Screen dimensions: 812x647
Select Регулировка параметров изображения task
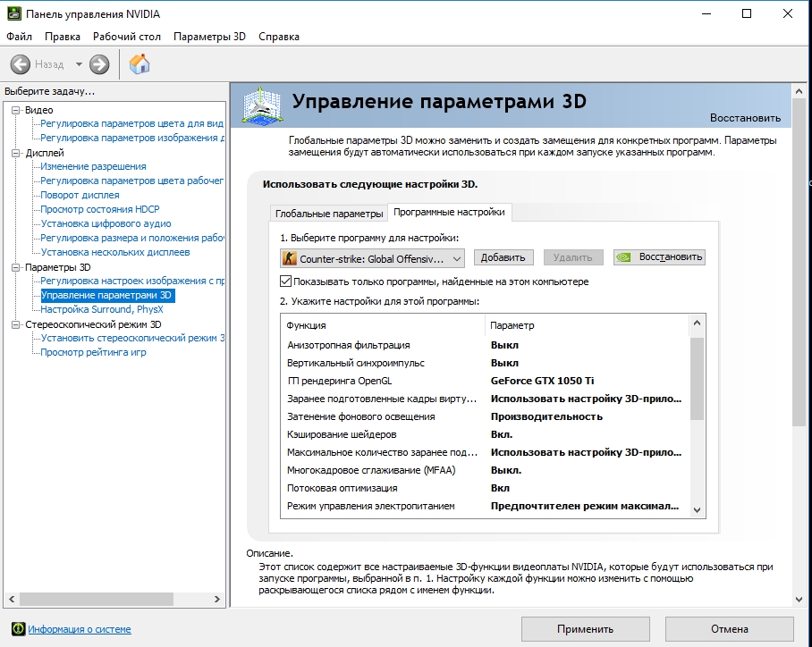(132, 138)
